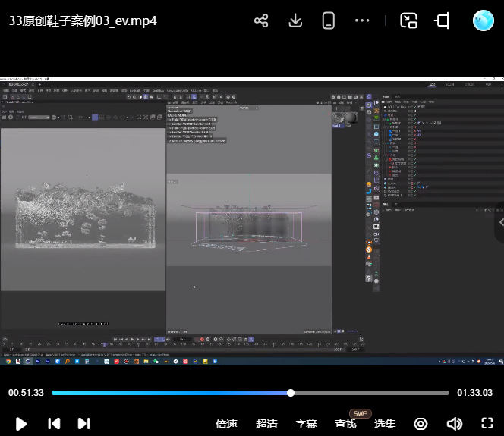
Task: Open the 超清 video quality menu
Action: coord(266,424)
